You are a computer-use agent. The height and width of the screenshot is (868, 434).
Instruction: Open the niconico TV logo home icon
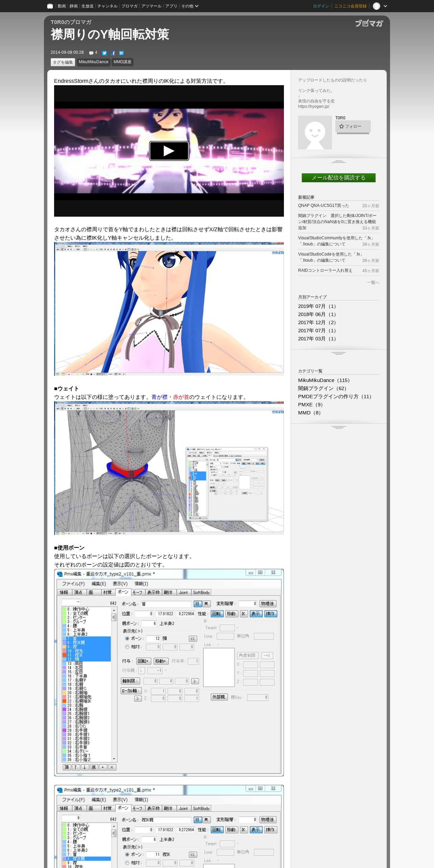[50, 6]
